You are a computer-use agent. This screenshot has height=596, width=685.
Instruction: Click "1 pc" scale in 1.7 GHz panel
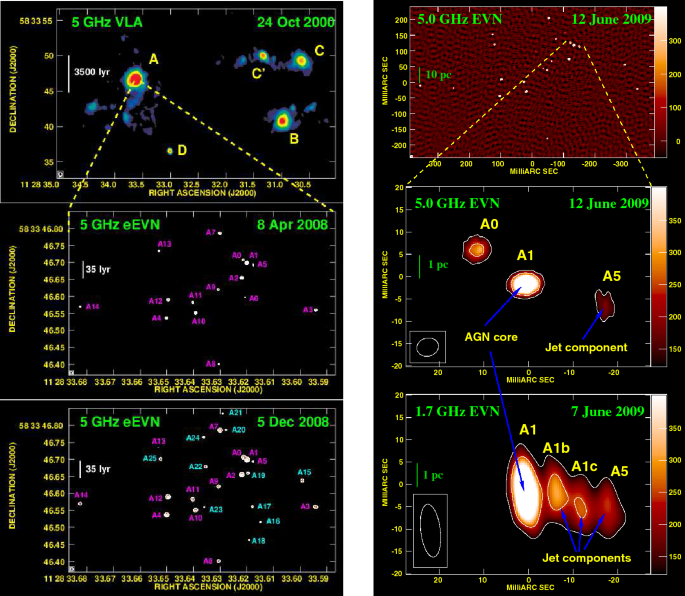click(x=433, y=475)
